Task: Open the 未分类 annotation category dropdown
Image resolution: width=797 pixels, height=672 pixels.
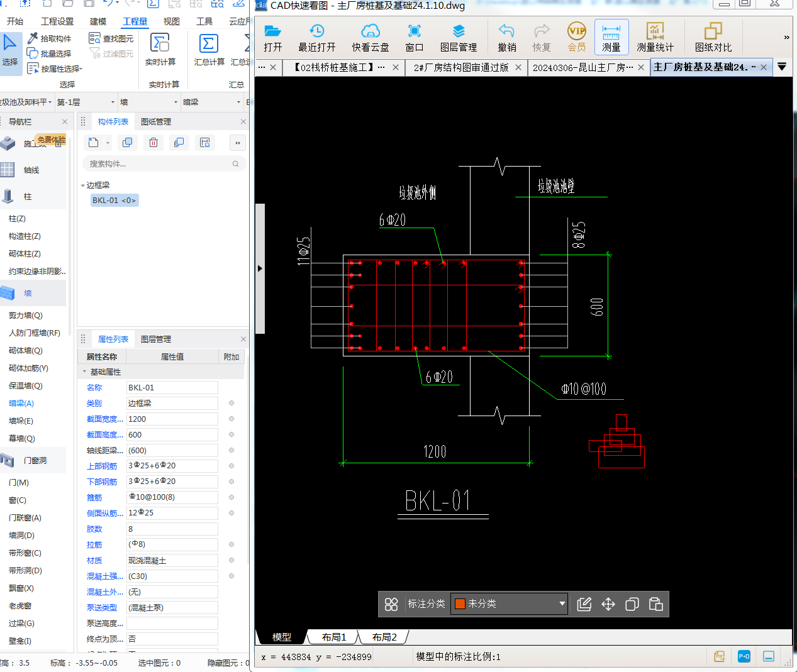Action: pos(510,603)
